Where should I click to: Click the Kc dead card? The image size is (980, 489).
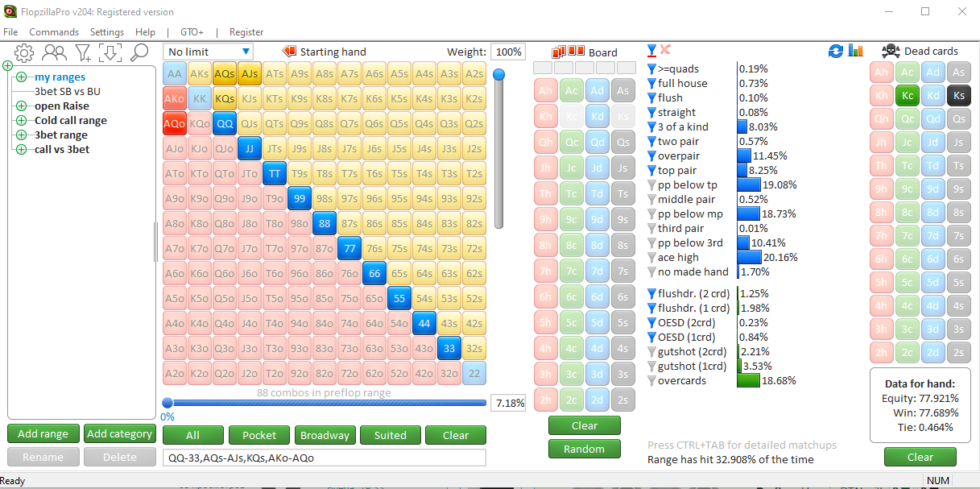click(x=908, y=96)
